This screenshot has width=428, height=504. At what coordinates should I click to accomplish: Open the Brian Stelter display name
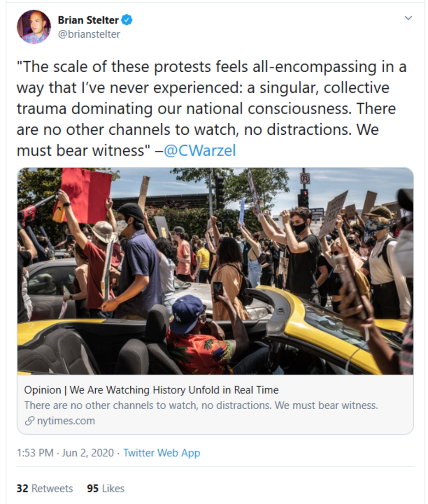pos(88,20)
